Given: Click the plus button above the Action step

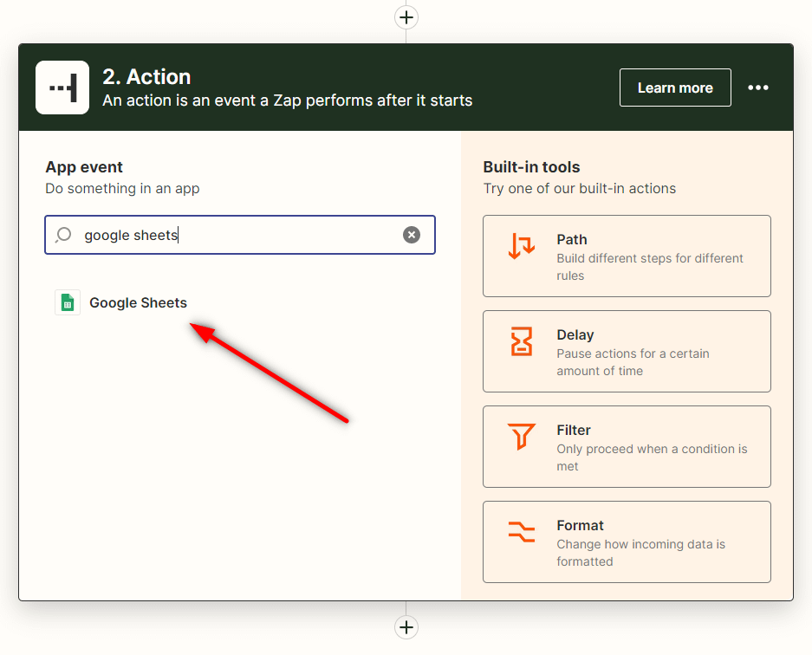Looking at the screenshot, I should [x=406, y=16].
